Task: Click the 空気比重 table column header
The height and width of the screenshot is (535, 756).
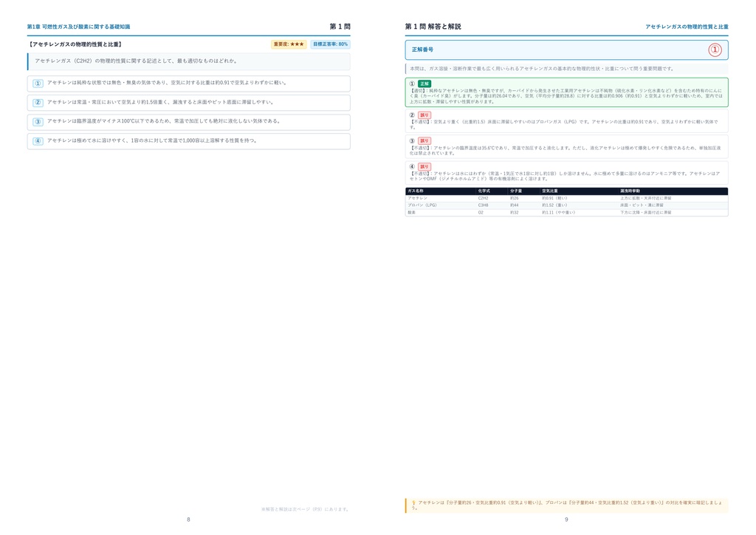Action: pos(549,191)
